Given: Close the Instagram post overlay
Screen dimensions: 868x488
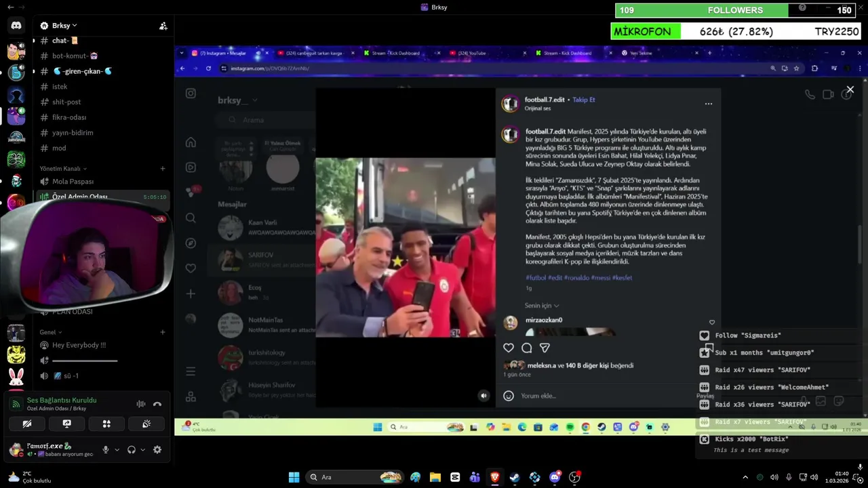Looking at the screenshot, I should tap(850, 89).
